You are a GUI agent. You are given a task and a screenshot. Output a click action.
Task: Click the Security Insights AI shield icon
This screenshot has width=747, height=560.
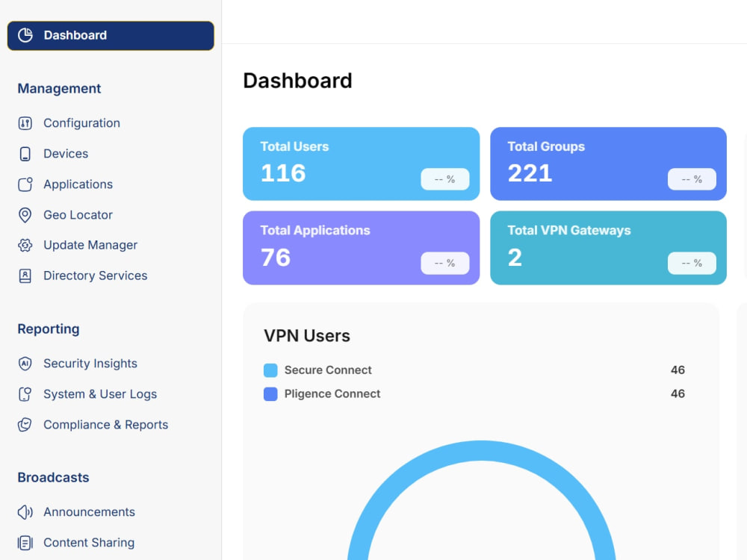[x=25, y=364]
